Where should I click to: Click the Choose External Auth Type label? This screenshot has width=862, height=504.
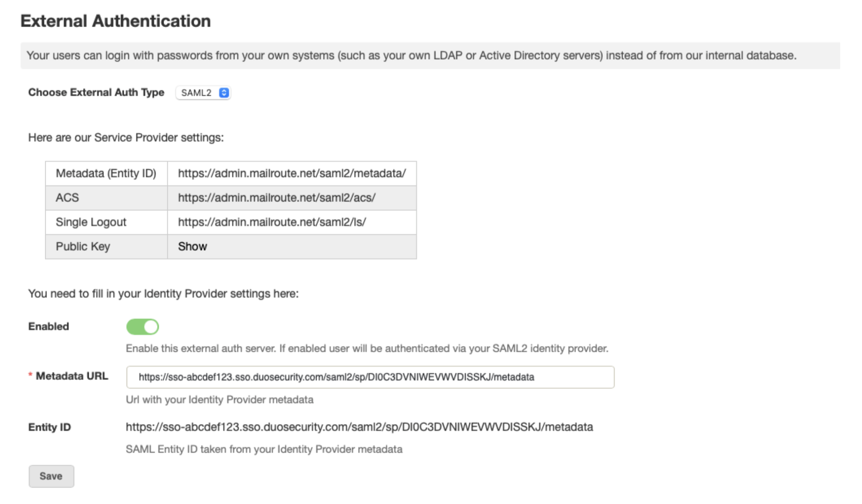(96, 92)
